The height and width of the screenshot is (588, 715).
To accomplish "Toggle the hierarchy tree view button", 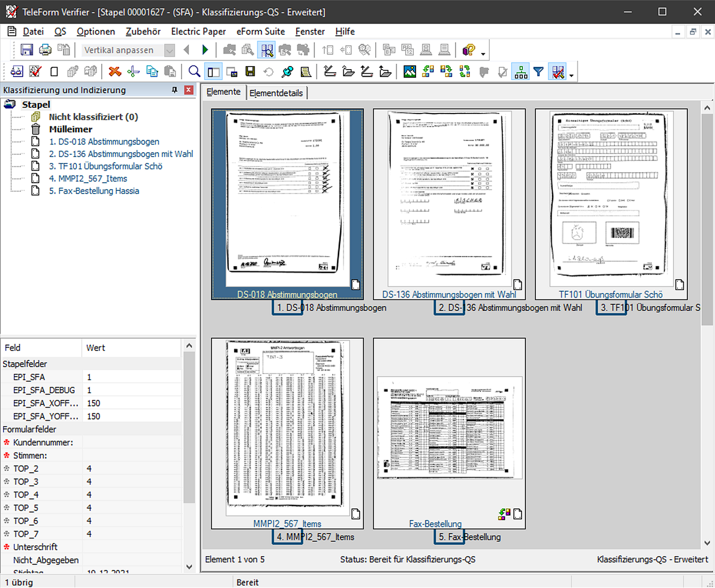I will pyautogui.click(x=521, y=71).
